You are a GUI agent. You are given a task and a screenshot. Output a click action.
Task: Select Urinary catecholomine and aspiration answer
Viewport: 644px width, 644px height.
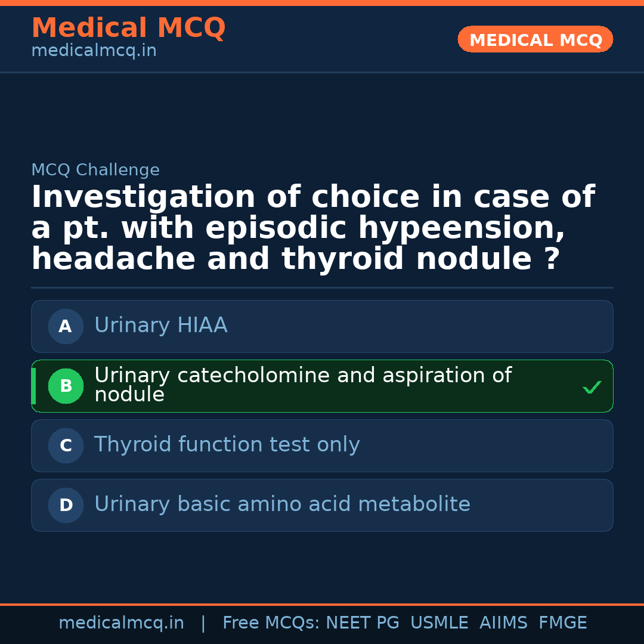302,385
